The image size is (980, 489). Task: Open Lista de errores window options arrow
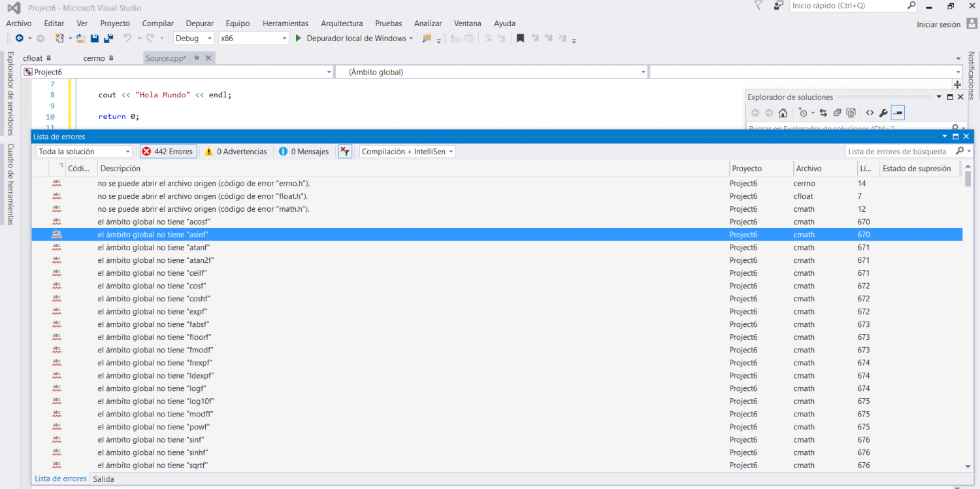point(945,137)
